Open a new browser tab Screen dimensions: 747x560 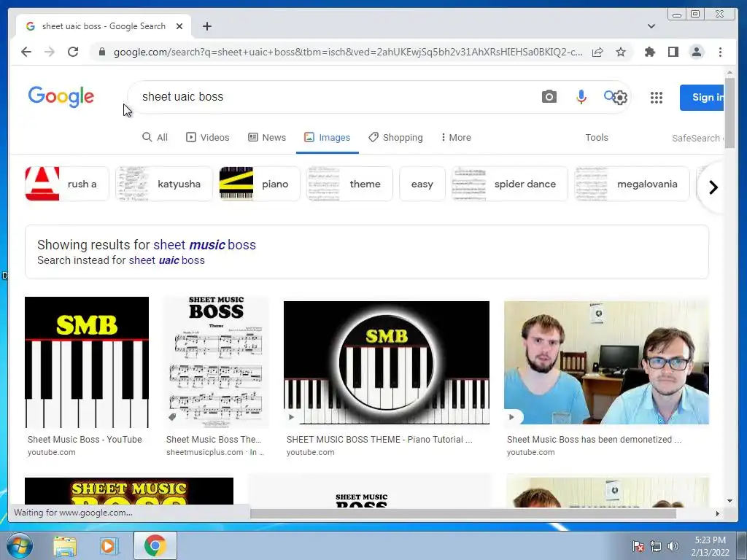pos(206,26)
